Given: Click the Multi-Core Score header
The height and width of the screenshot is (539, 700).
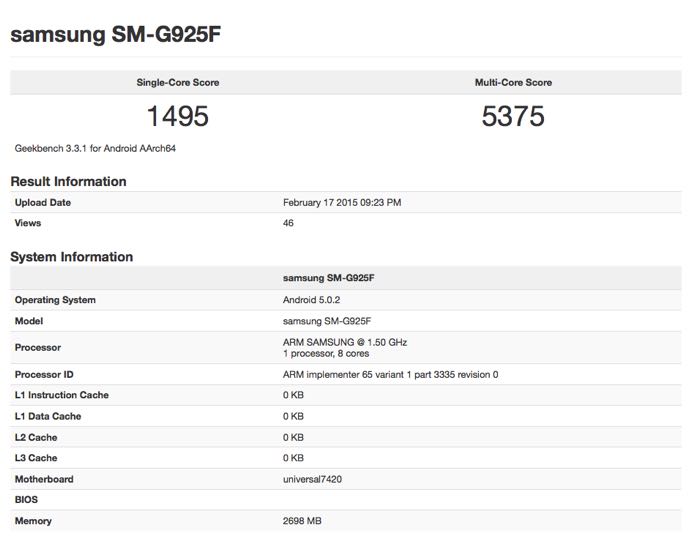Looking at the screenshot, I should [512, 82].
